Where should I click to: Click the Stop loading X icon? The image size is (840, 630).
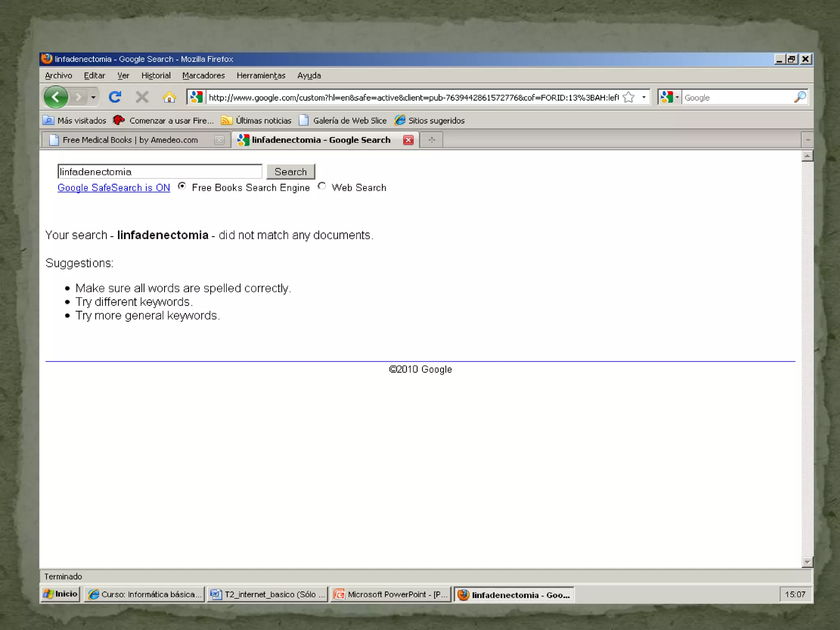142,97
